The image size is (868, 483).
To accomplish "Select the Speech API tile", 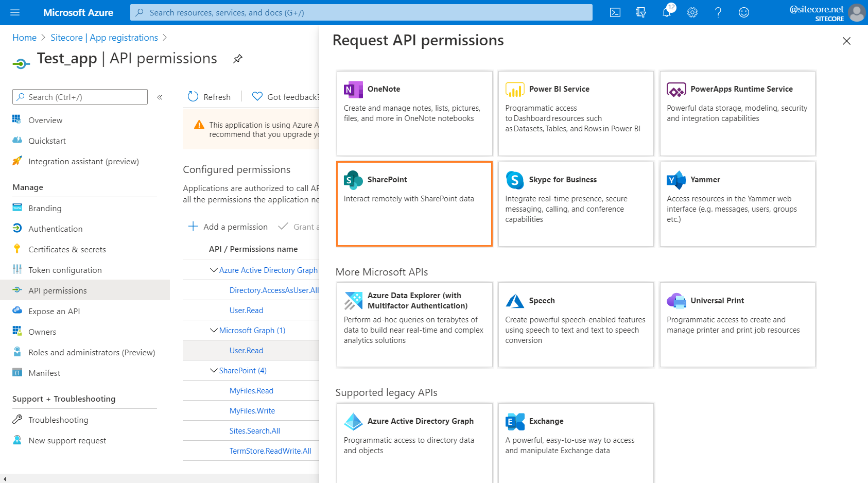I will (x=576, y=324).
